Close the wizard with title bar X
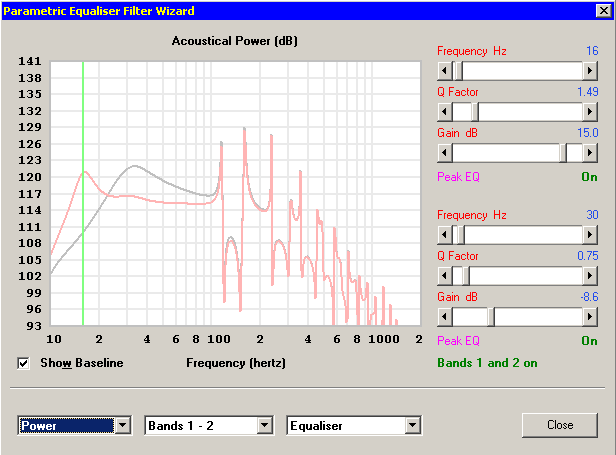 coord(604,11)
